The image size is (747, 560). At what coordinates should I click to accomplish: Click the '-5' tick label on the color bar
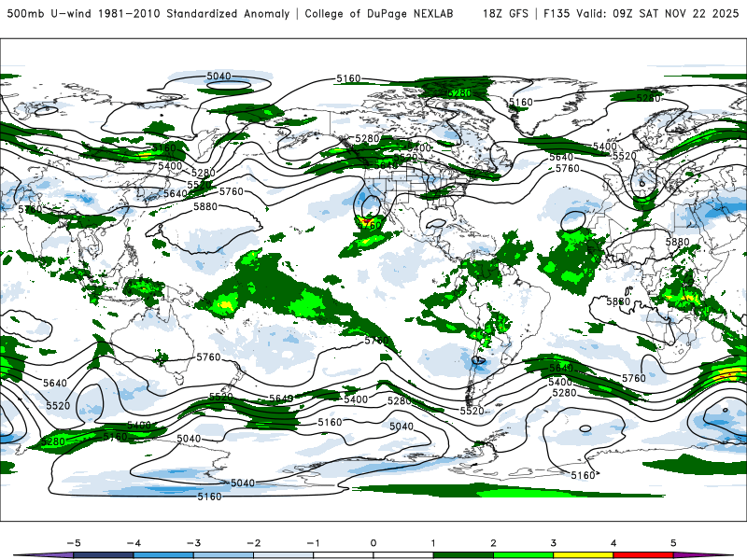point(74,543)
